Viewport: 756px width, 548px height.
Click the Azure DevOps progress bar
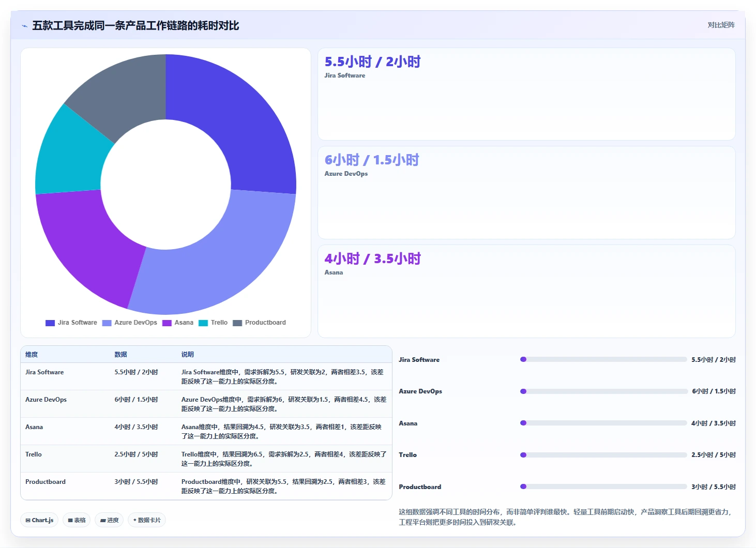point(603,391)
